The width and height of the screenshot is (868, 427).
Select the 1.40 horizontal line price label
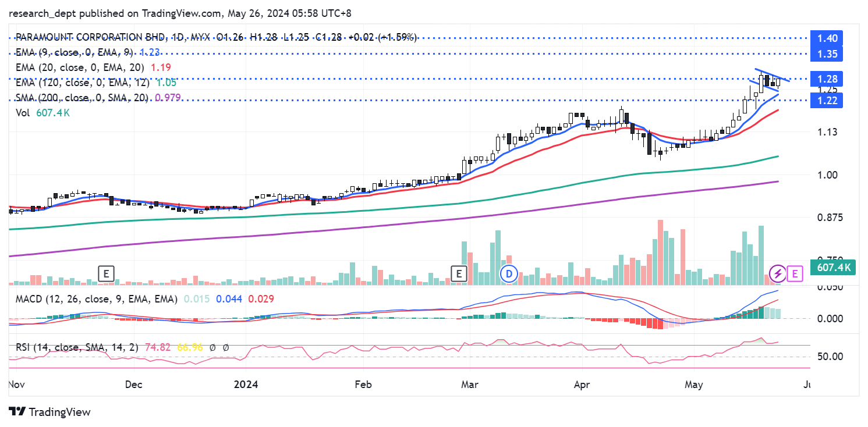tap(827, 38)
